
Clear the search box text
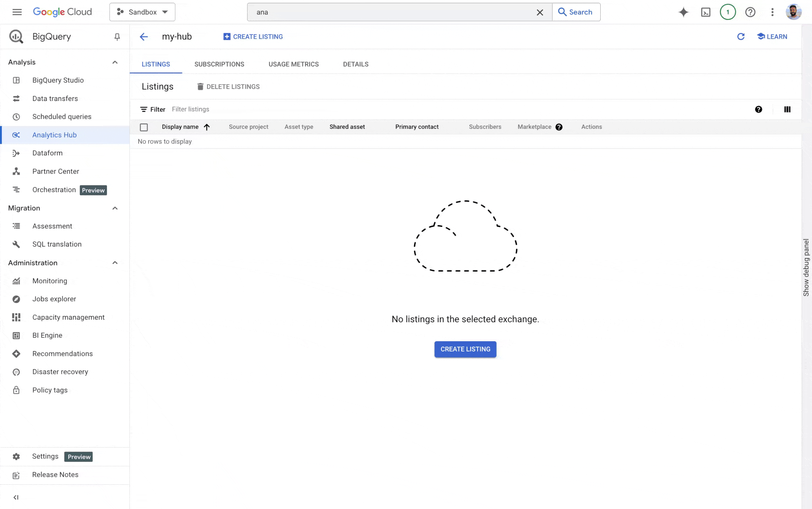tap(540, 12)
